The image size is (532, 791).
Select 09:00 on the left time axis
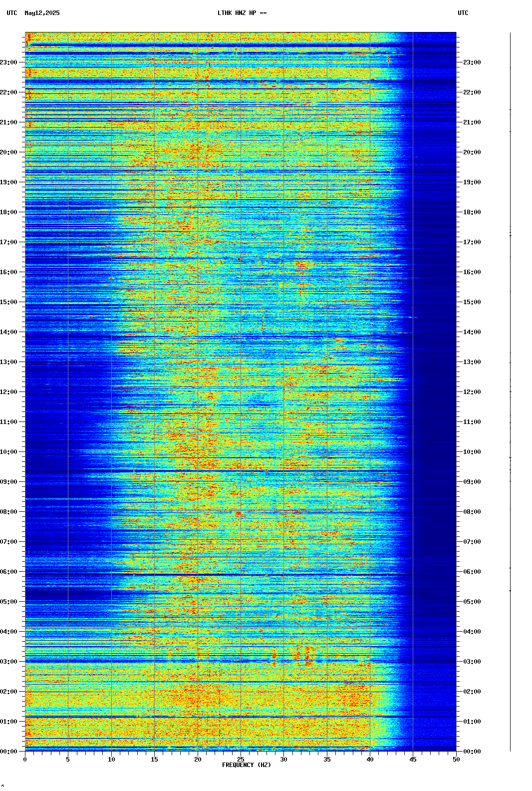[8, 482]
